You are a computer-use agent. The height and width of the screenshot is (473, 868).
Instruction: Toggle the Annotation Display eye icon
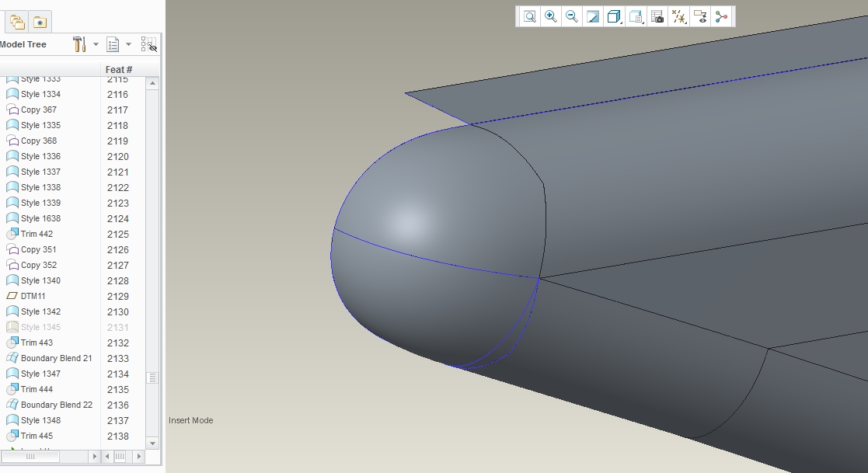tap(700, 16)
